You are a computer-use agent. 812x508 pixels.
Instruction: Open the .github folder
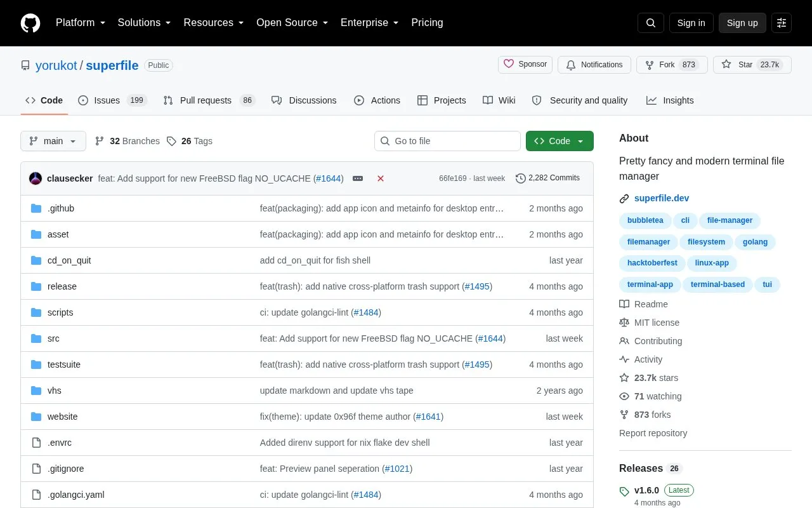tap(61, 208)
